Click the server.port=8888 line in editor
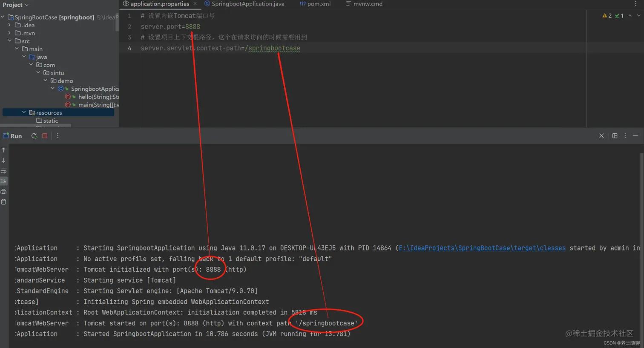 pyautogui.click(x=170, y=27)
